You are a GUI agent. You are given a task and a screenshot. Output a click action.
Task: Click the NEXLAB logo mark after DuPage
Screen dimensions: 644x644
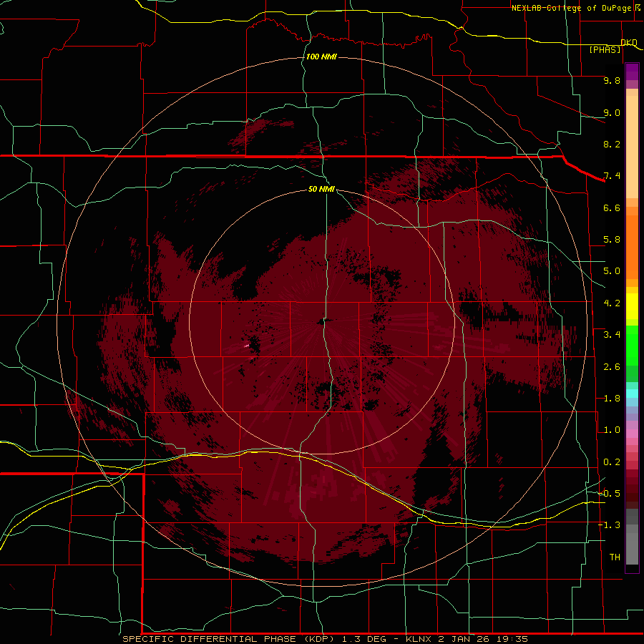(x=638, y=8)
